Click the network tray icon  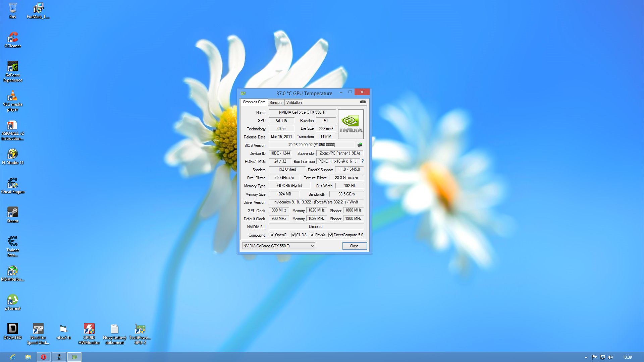[602, 357]
